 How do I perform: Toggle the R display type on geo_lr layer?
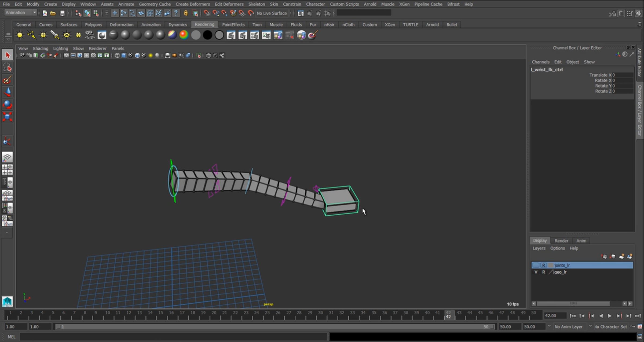pyautogui.click(x=544, y=272)
